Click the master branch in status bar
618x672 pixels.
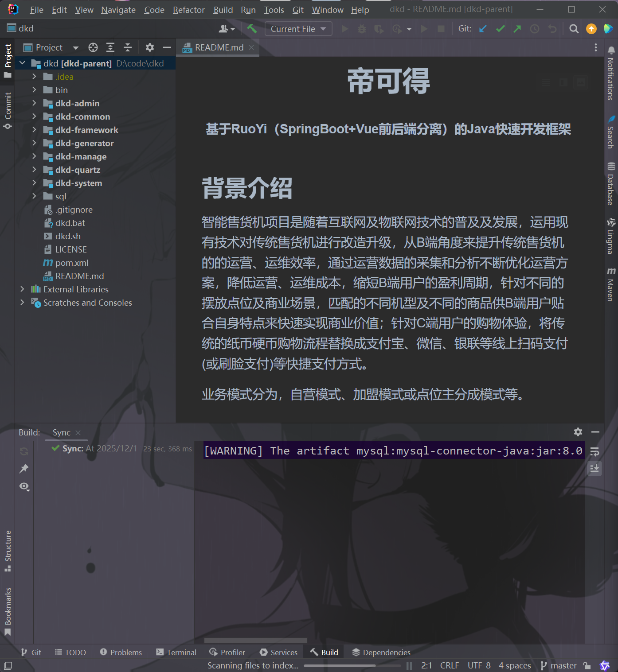point(563,665)
